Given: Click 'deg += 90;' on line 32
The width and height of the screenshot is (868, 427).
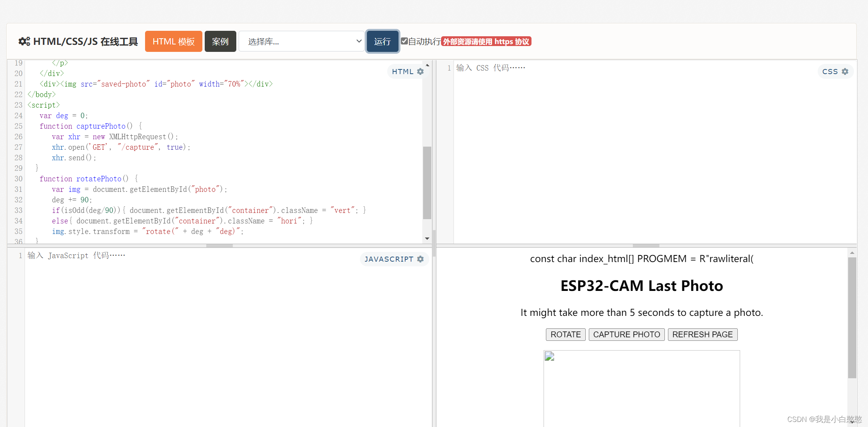Looking at the screenshot, I should [x=72, y=200].
